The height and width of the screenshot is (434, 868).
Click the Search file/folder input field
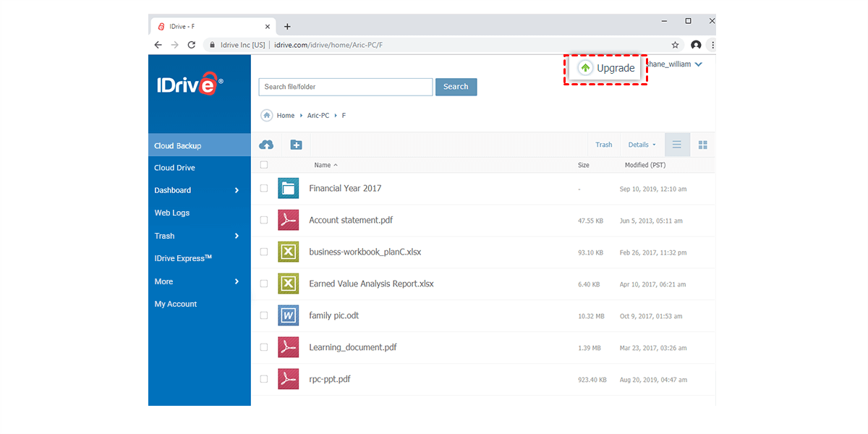click(345, 87)
